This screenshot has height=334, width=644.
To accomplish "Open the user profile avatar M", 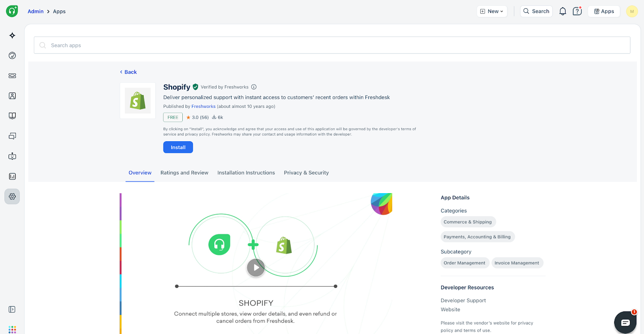I will pyautogui.click(x=632, y=11).
